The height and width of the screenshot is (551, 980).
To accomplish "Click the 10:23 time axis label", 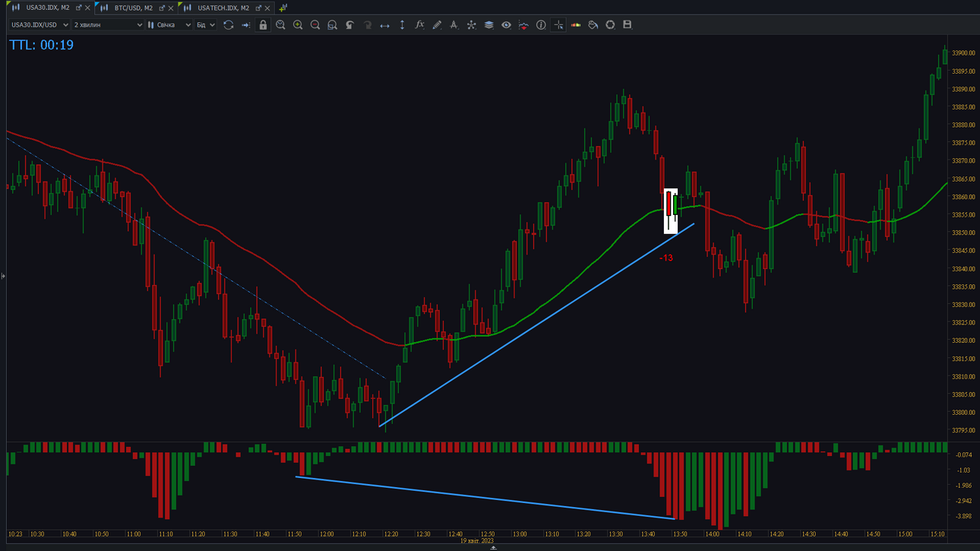I will (x=15, y=534).
